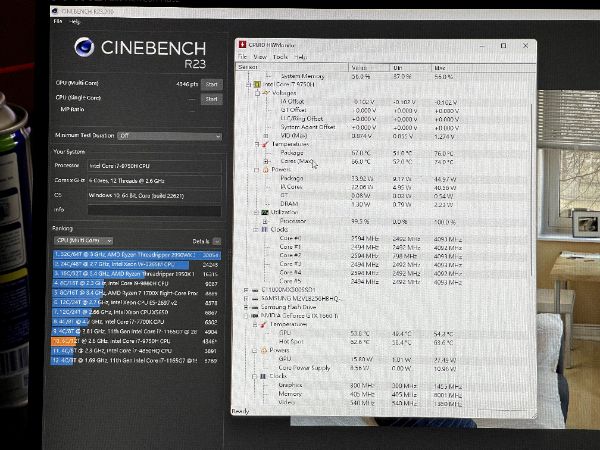
Task: Collapse the NVIDIA GeForce GTX node
Action: coord(246,316)
